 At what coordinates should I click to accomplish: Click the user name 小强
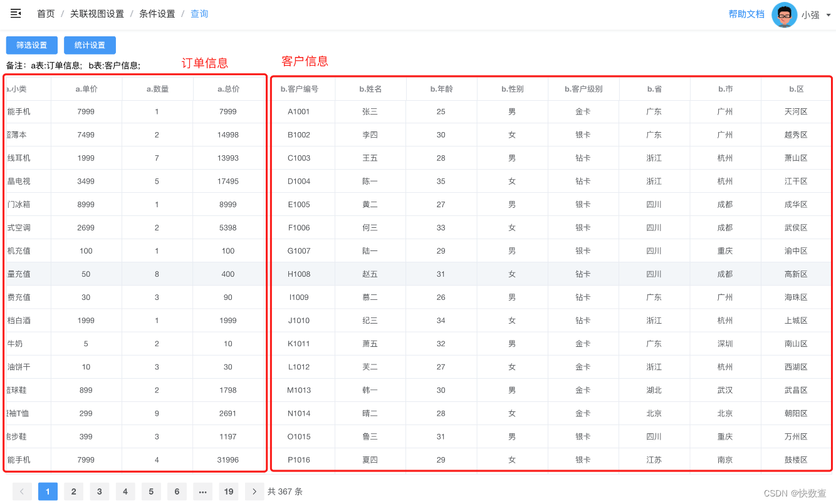tap(810, 15)
